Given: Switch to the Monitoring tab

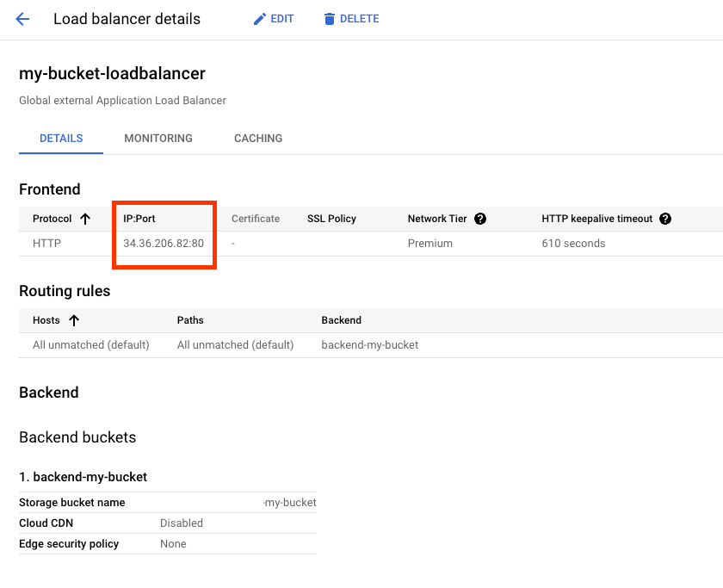Looking at the screenshot, I should pyautogui.click(x=158, y=138).
